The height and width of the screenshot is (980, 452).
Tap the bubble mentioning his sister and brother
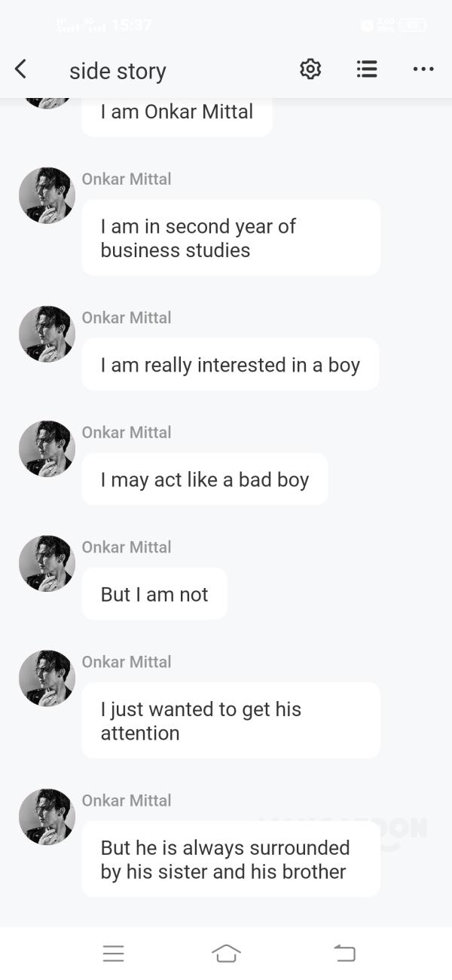pyautogui.click(x=231, y=859)
